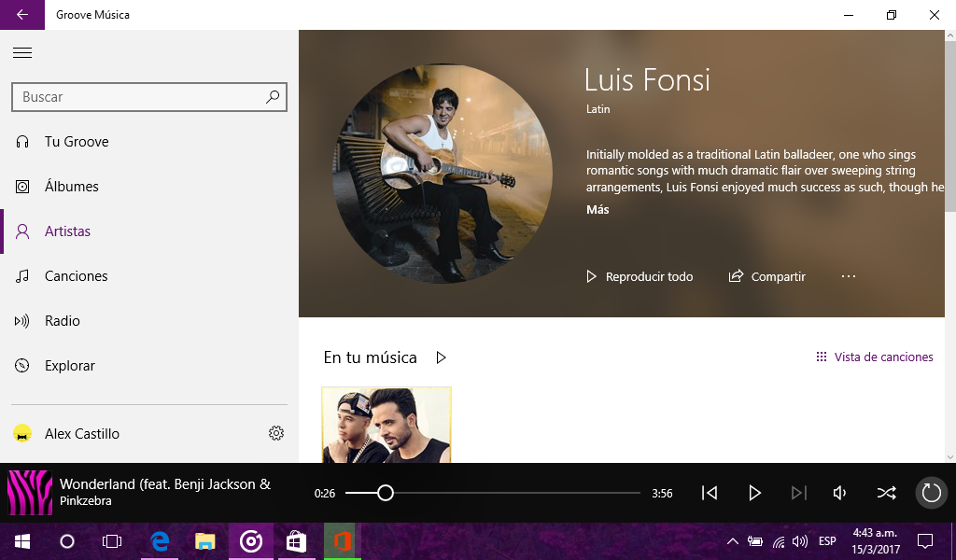The height and width of the screenshot is (560, 956).
Task: Select Artistas in sidebar
Action: tap(148, 231)
